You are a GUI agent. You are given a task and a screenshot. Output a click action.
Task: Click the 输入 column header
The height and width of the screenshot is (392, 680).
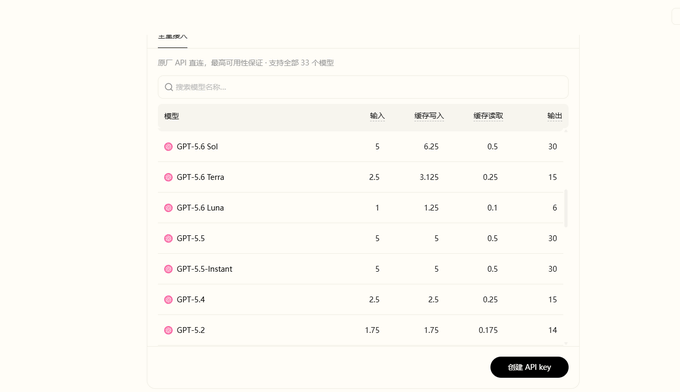tap(377, 116)
